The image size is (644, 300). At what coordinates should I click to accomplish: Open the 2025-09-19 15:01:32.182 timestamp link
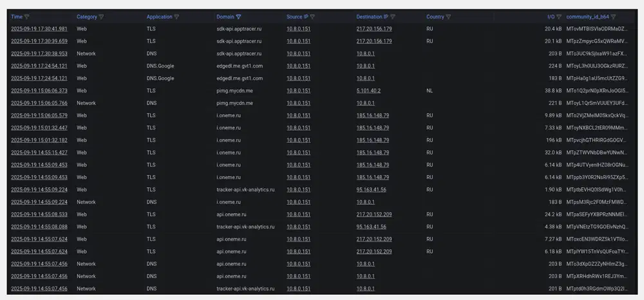[39, 140]
